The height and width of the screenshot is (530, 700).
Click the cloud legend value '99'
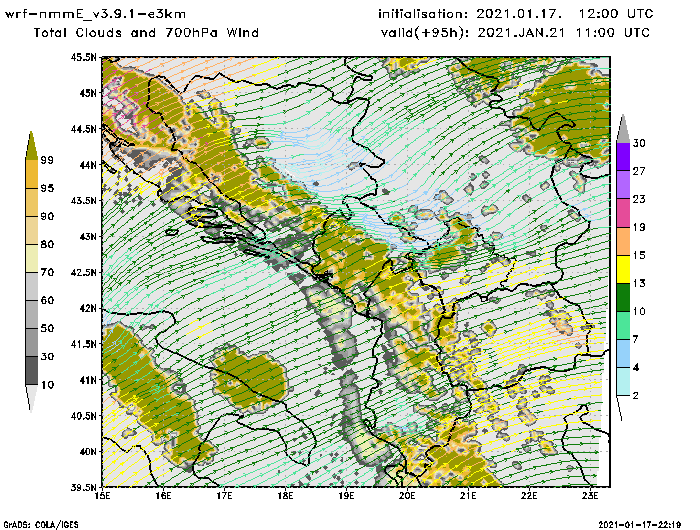coord(47,160)
